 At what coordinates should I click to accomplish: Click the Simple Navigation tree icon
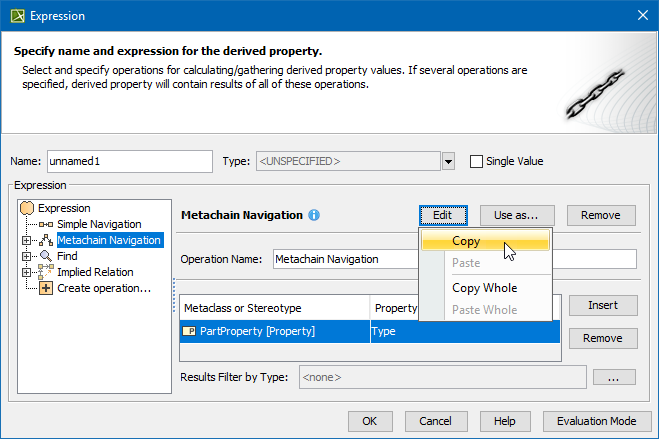pyautogui.click(x=46, y=224)
